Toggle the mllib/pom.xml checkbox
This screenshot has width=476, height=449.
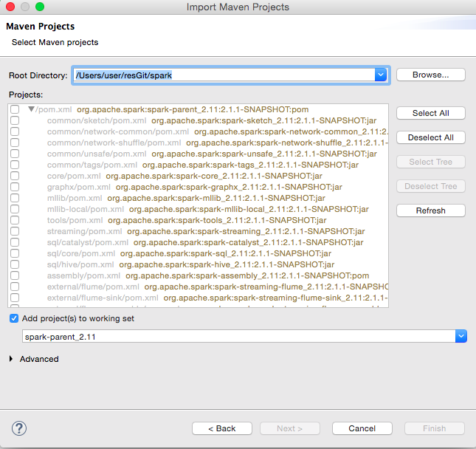[15, 198]
